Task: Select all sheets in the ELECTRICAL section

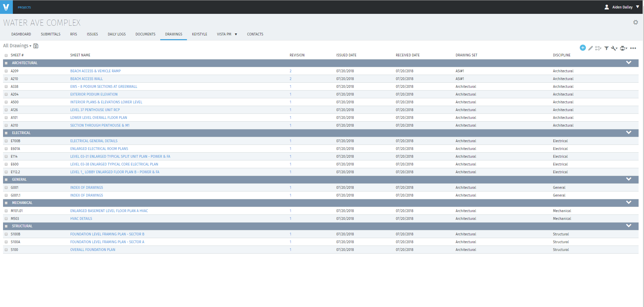Action: tap(6, 133)
